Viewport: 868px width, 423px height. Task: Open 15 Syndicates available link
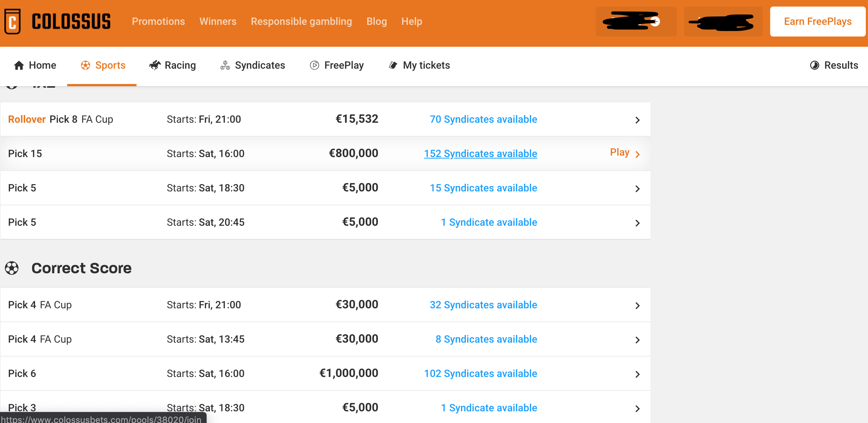coord(483,188)
